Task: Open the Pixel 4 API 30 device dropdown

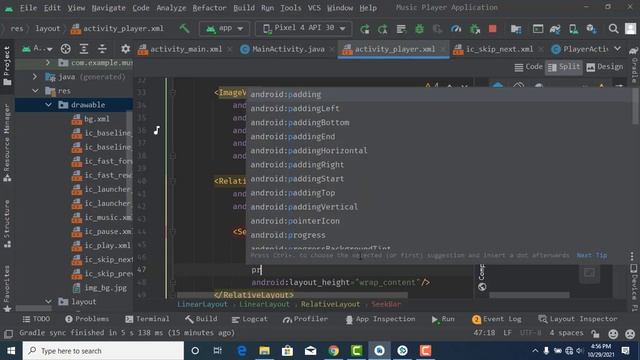Action: tap(304, 29)
